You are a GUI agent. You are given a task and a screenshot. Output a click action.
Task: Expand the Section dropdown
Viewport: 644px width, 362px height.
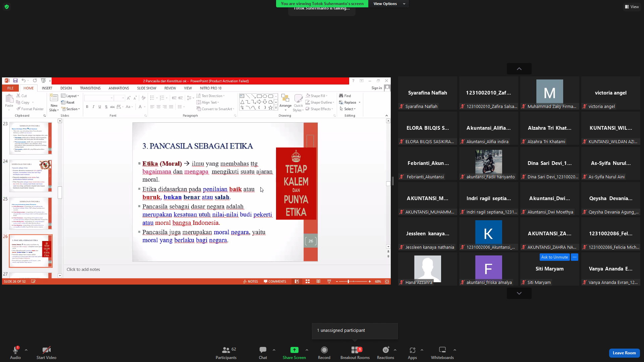71,109
